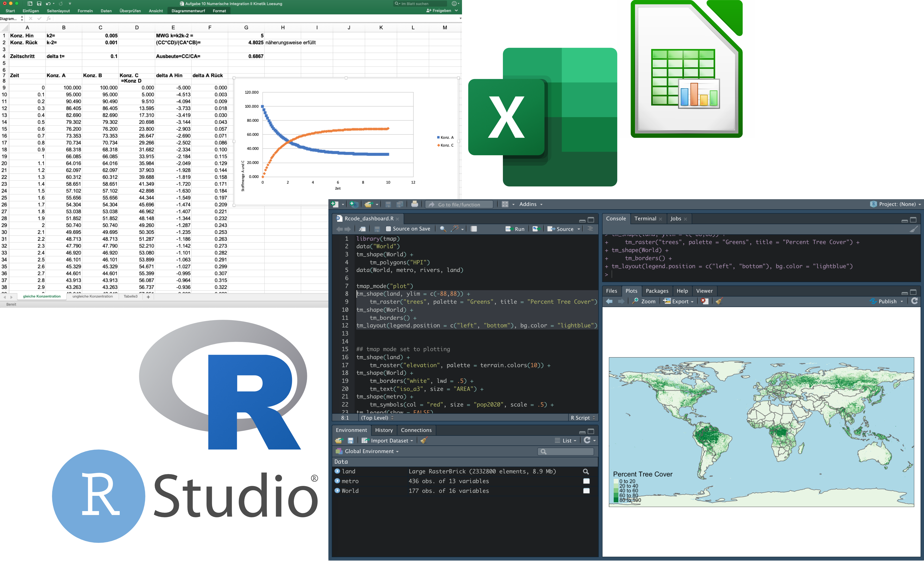Refresh the Plots pane with the reload icon
Screen dimensions: 924x561
point(915,301)
